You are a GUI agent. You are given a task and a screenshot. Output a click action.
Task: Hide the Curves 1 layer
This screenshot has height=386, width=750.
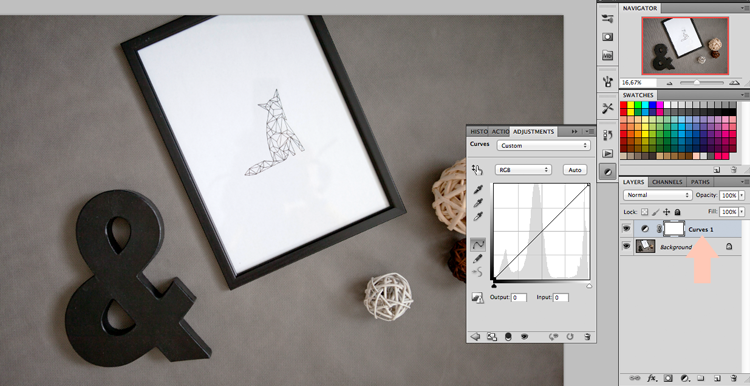click(x=626, y=229)
